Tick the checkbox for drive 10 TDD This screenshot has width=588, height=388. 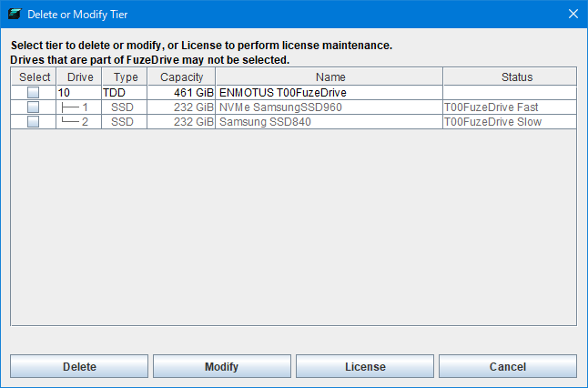pyautogui.click(x=33, y=92)
